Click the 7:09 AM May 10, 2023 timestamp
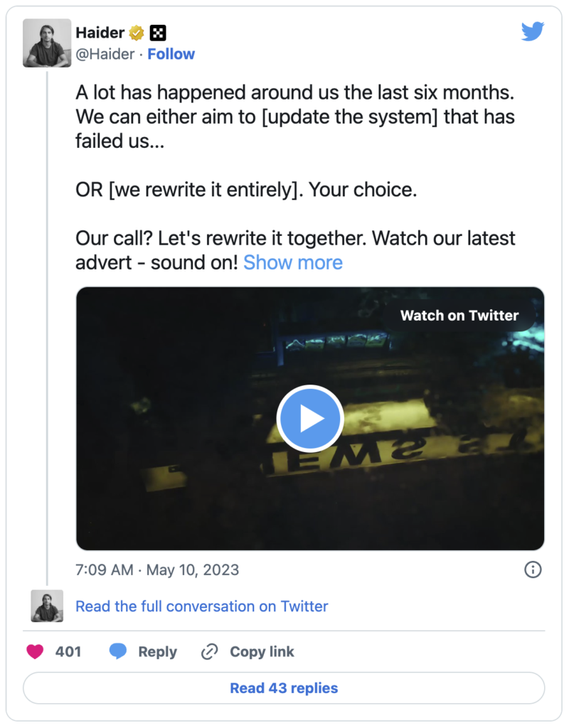Image resolution: width=569 pixels, height=728 pixels. click(x=157, y=569)
